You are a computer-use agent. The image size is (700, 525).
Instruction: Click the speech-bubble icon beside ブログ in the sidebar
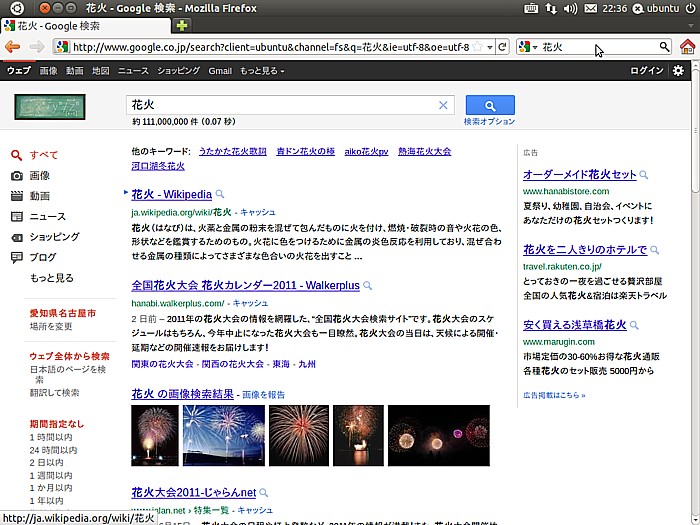(17, 258)
